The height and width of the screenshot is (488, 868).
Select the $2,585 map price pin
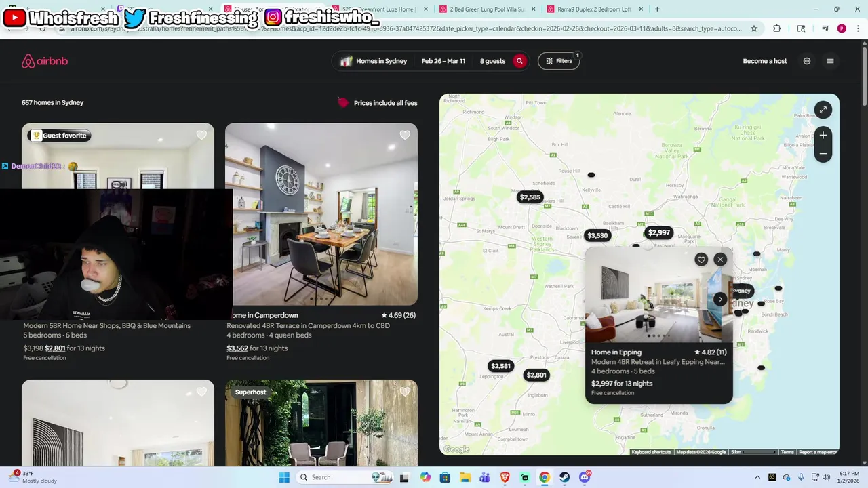click(x=530, y=197)
